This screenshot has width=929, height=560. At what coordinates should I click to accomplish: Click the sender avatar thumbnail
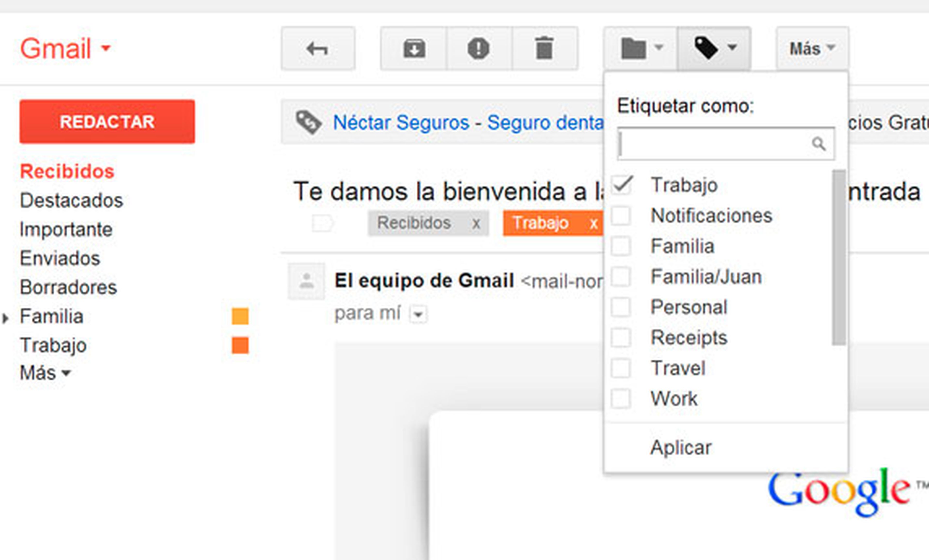[x=307, y=281]
